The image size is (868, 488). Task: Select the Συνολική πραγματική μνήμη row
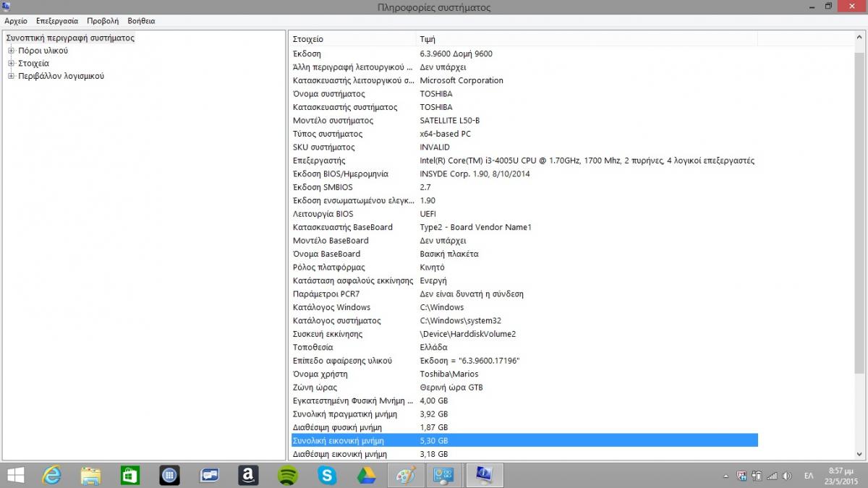524,414
